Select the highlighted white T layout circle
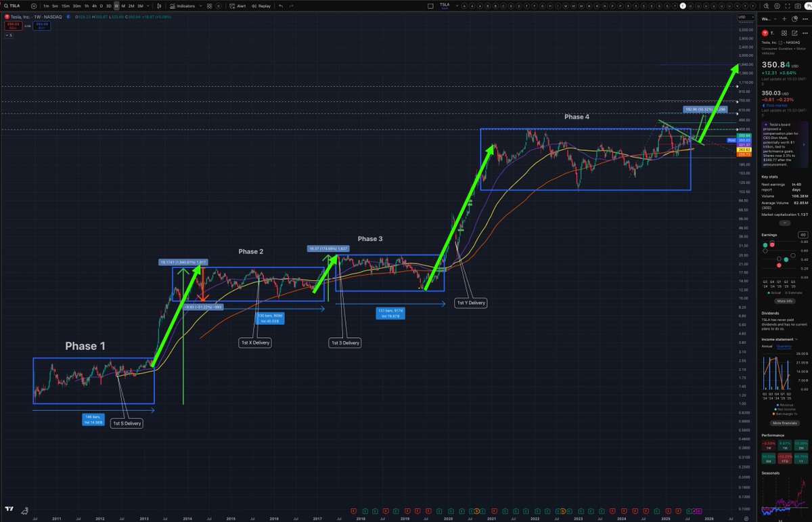The height and width of the screenshot is (522, 812). click(683, 6)
